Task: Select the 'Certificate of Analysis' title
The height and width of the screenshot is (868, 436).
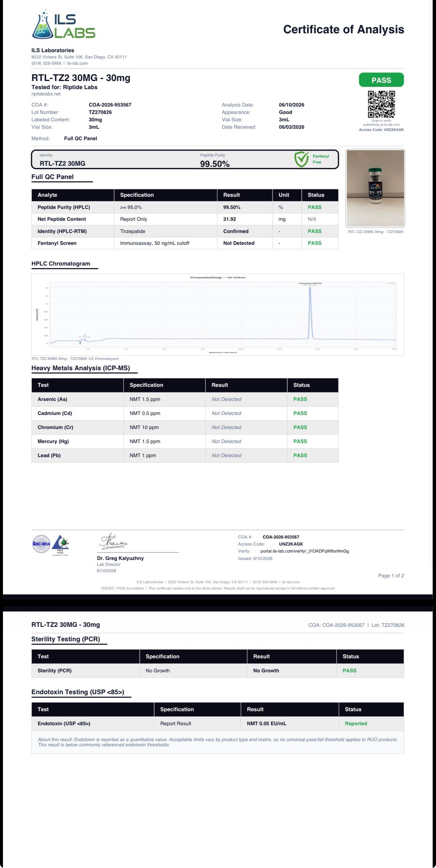Action: click(344, 30)
